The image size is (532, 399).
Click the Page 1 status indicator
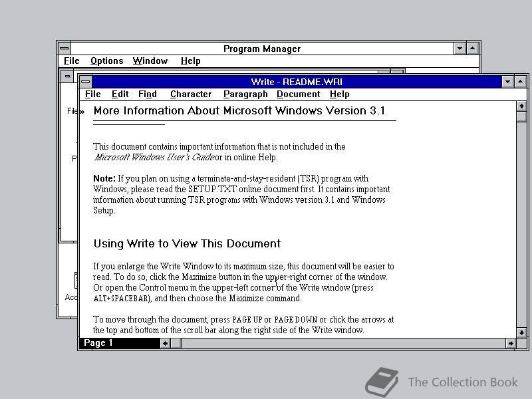(x=120, y=343)
